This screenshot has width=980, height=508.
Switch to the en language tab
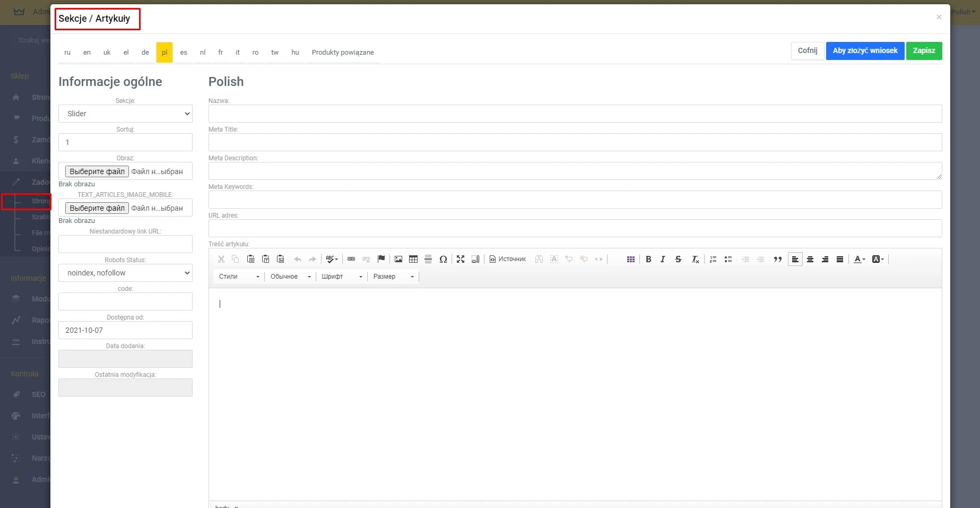pyautogui.click(x=86, y=52)
